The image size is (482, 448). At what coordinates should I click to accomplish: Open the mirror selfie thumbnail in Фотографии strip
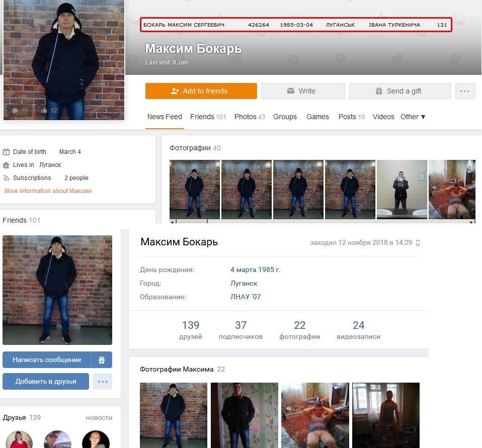pos(401,189)
